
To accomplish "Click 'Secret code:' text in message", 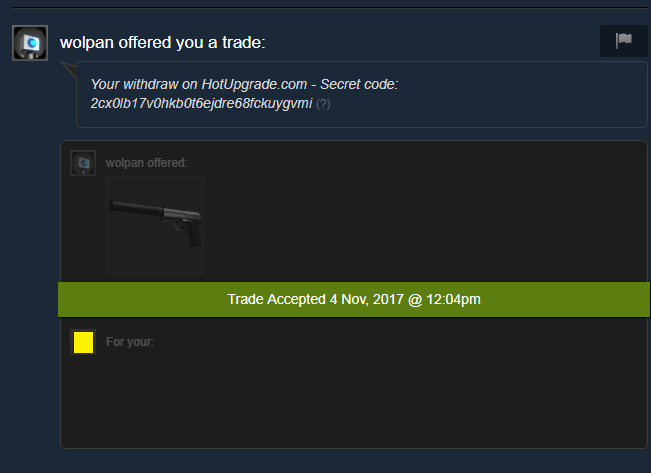I will (359, 84).
